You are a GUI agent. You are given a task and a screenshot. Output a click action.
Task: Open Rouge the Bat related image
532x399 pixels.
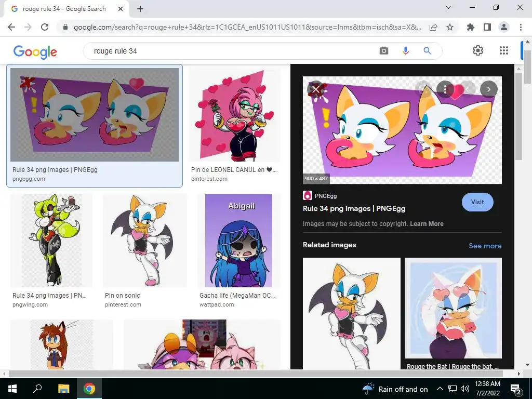pos(453,308)
